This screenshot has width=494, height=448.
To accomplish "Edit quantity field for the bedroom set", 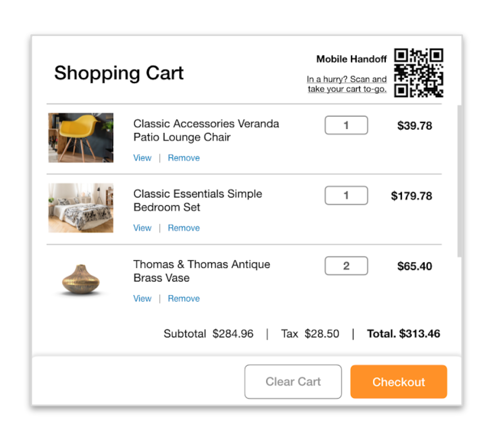I will tap(346, 195).
